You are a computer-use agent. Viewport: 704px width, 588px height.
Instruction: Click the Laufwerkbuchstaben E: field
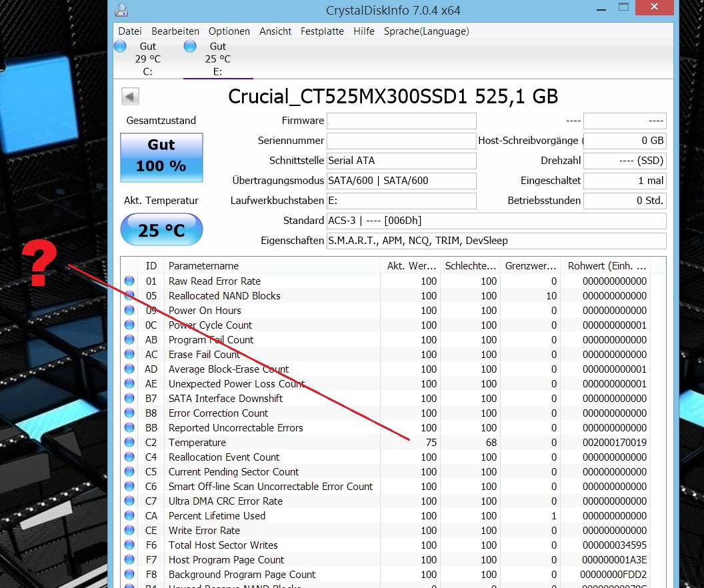click(x=401, y=201)
